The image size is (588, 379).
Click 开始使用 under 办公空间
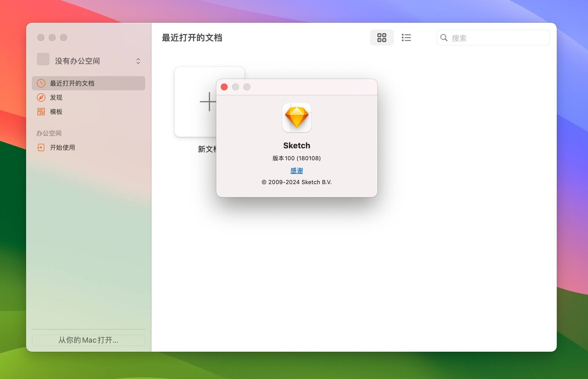pyautogui.click(x=89, y=147)
